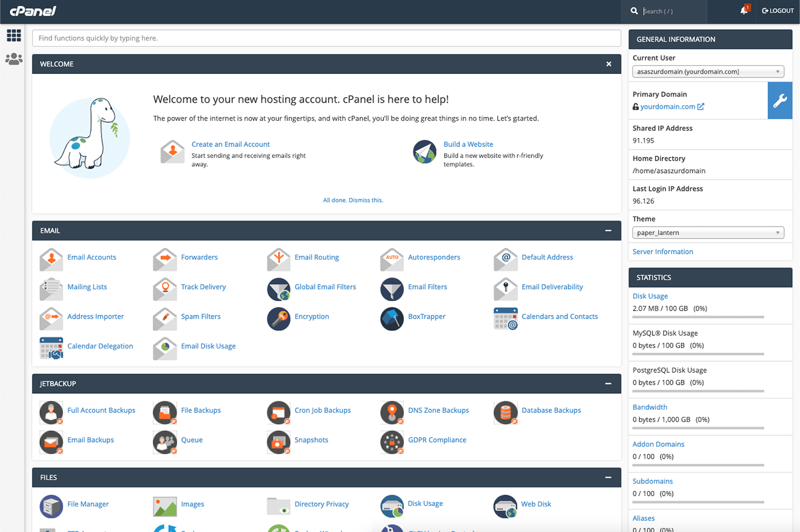Screen dimensions: 800x532
Task: Click the Full Account Backups icon
Action: 51,412
